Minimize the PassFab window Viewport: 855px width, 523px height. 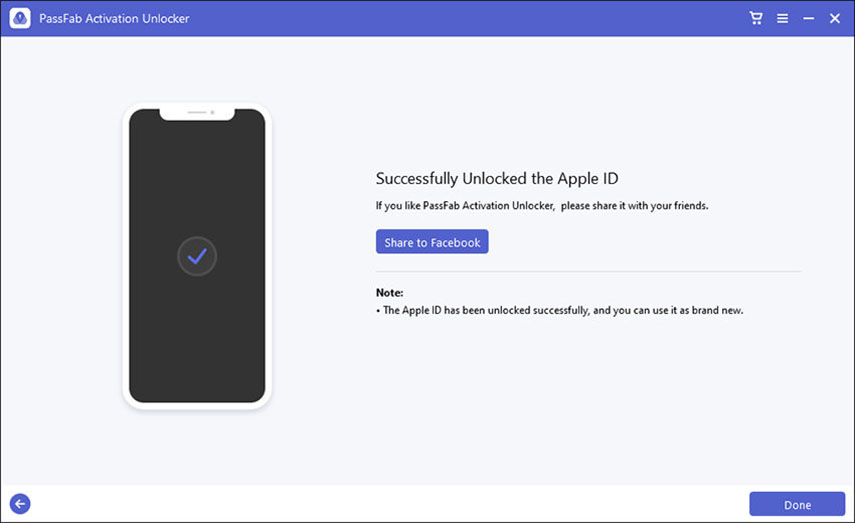tap(808, 18)
